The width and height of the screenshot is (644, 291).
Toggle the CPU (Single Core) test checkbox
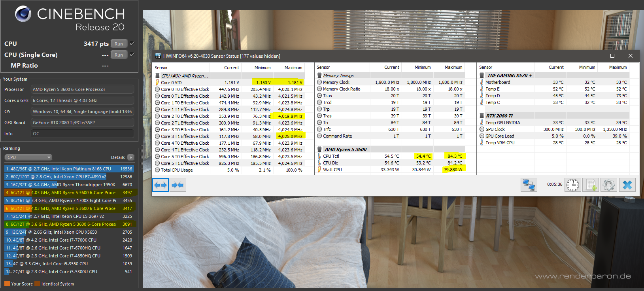(132, 55)
